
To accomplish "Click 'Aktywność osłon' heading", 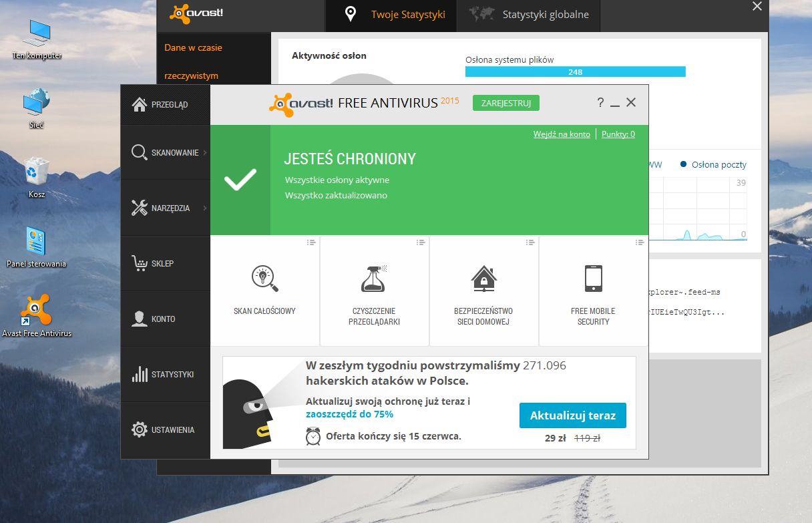I will [x=329, y=55].
